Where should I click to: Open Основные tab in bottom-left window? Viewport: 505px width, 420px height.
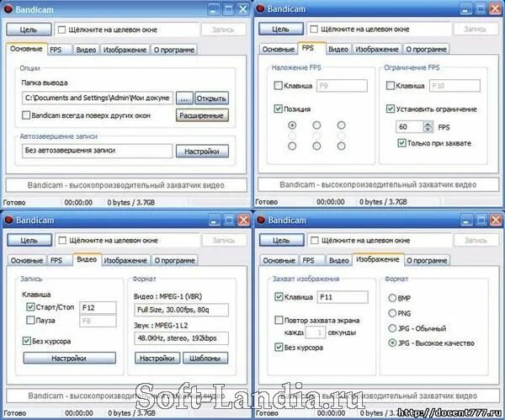coord(27,260)
